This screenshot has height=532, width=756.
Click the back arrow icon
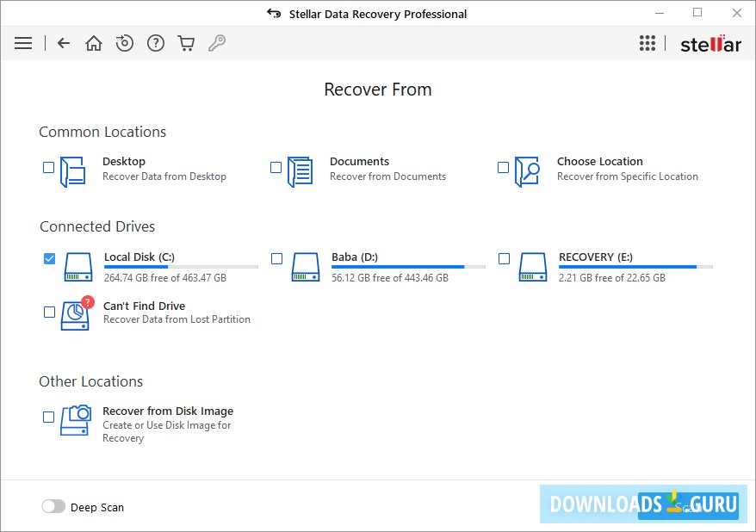[63, 42]
